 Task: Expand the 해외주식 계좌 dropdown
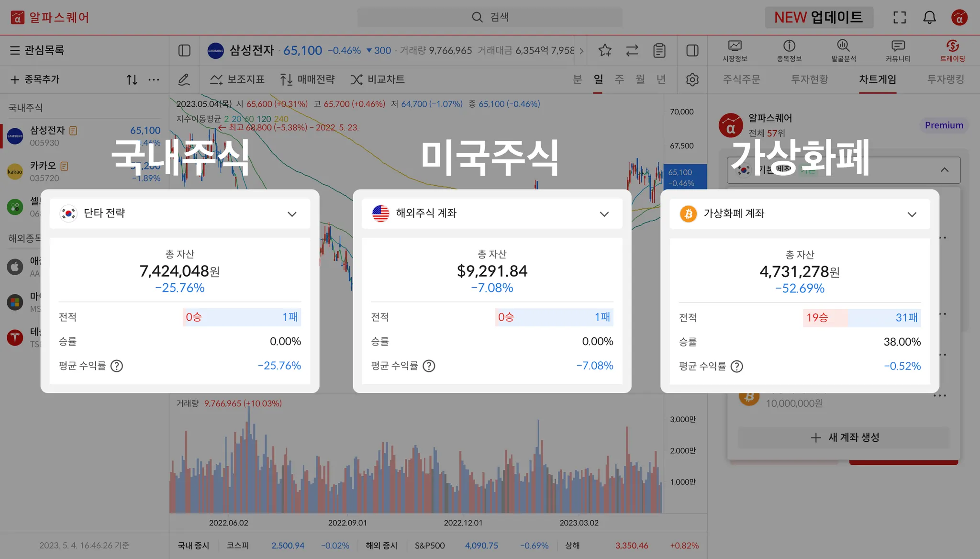(604, 214)
